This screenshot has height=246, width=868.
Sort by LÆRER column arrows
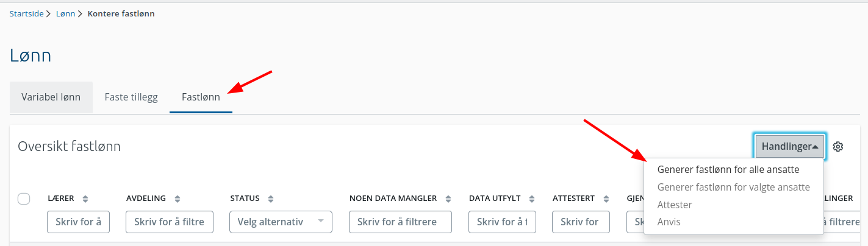coord(85,199)
